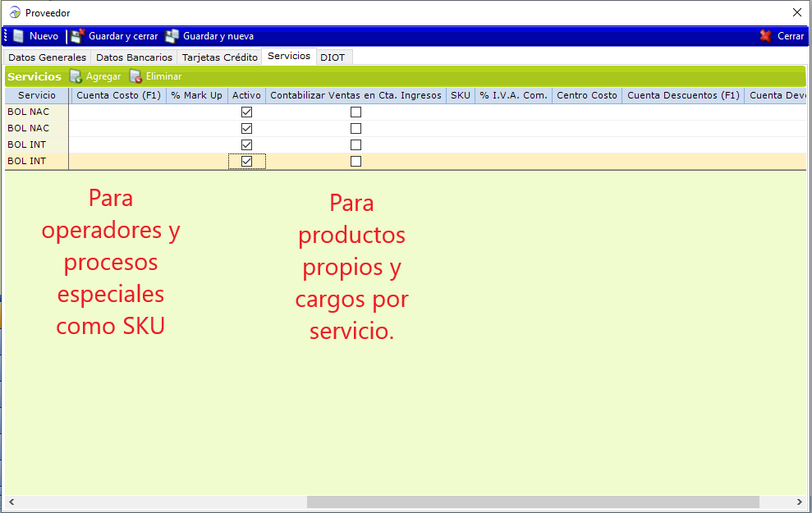Click the Agregar service icon
The image size is (812, 513).
pos(76,76)
